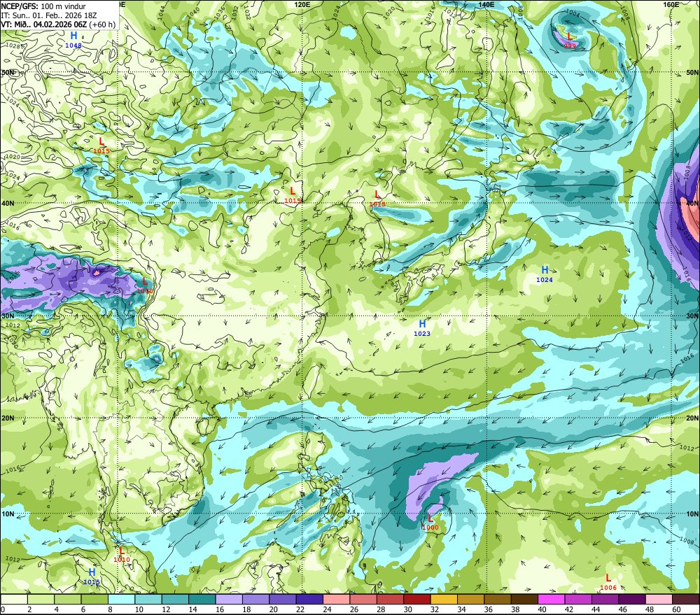Click the 1044 isobar label

click(x=161, y=12)
